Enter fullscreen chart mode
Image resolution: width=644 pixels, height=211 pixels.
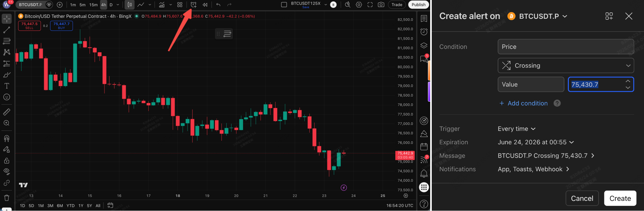point(370,5)
